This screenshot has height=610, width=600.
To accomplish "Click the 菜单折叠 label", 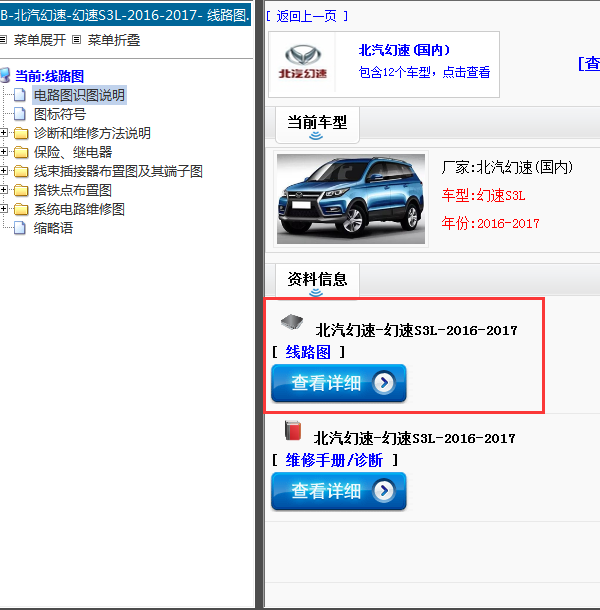I will coord(114,40).
